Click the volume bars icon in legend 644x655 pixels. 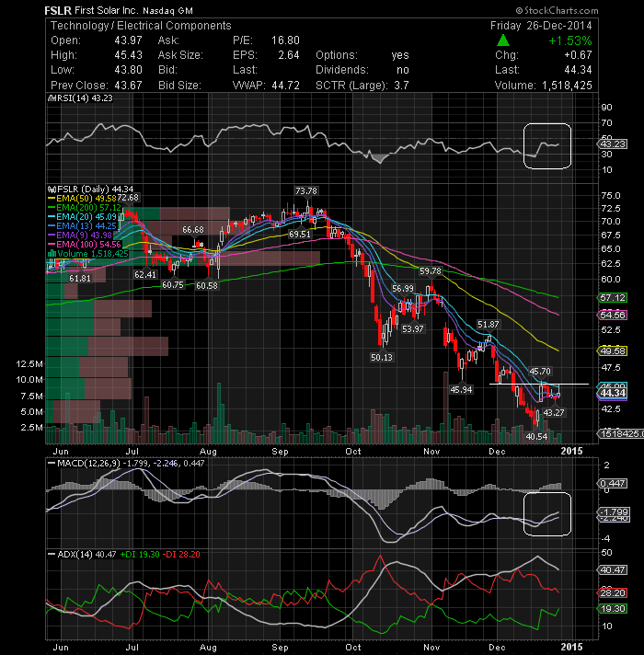point(52,253)
